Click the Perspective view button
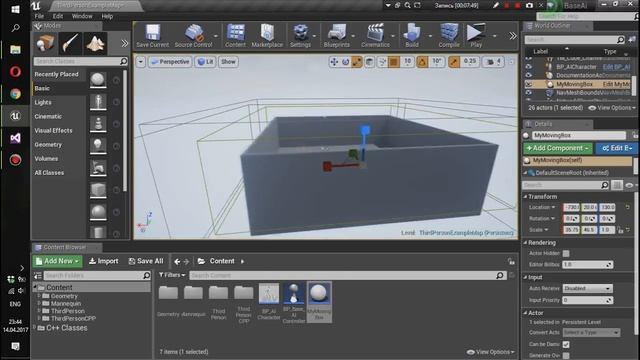The height and width of the screenshot is (360, 640). [170, 62]
